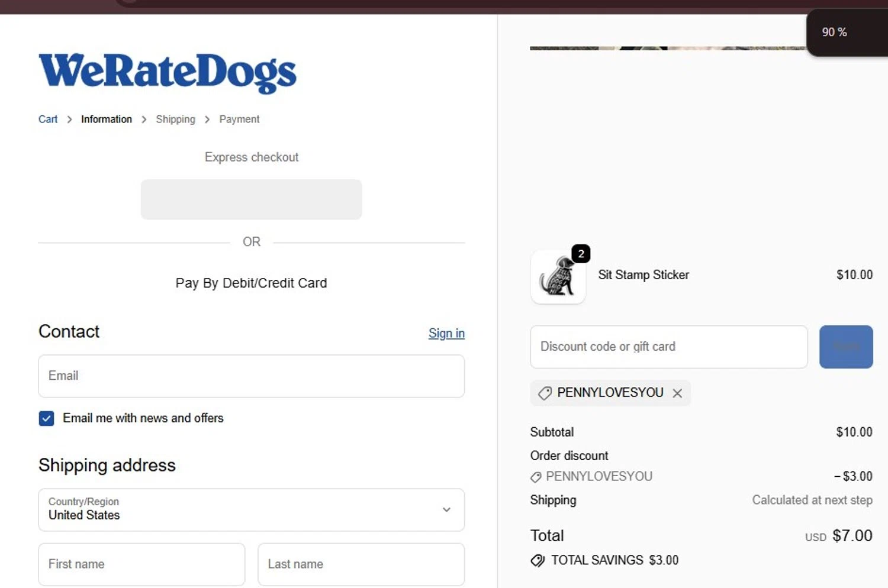Click the quantity badge showing 2
The height and width of the screenshot is (588, 888).
pyautogui.click(x=581, y=254)
